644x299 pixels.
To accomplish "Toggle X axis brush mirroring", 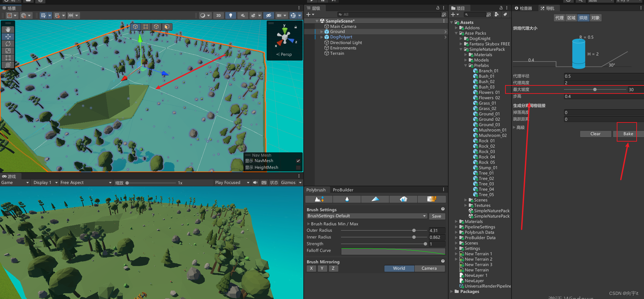I will (x=311, y=268).
